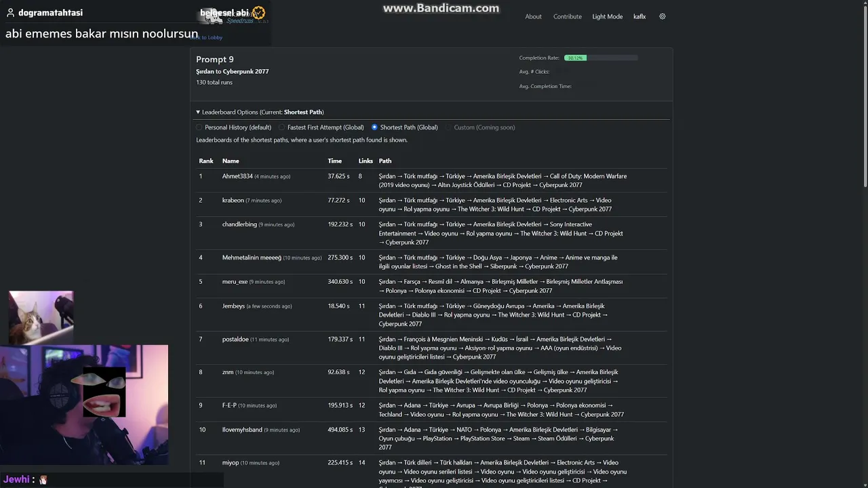Image resolution: width=868 pixels, height=488 pixels.
Task: Click the Name column header
Action: tap(231, 161)
